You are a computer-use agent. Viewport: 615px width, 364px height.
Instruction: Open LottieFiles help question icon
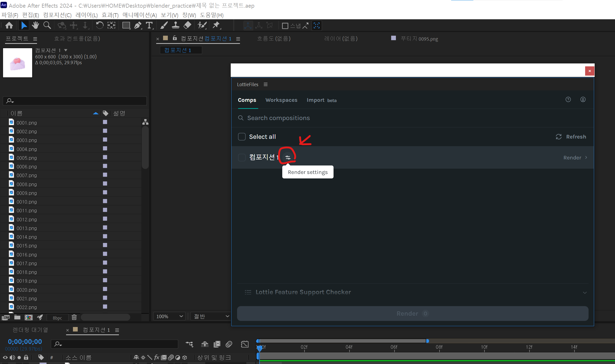568,100
